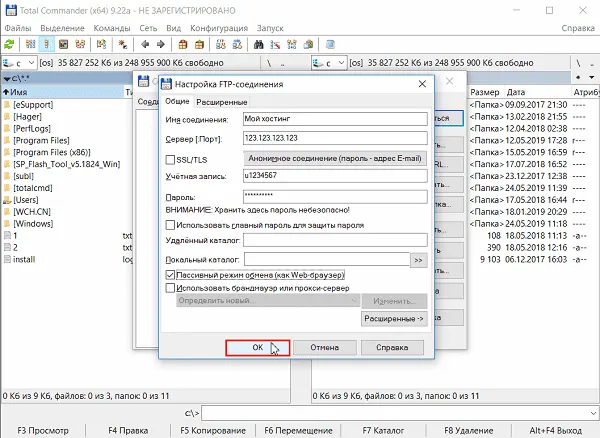Click the 'Пароль' input field

click(335, 197)
